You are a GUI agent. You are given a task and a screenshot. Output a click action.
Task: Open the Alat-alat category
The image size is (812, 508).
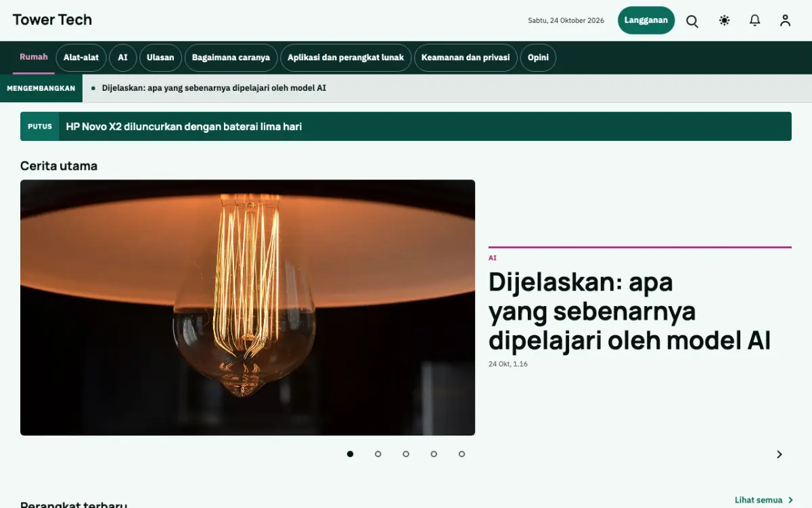(x=81, y=58)
